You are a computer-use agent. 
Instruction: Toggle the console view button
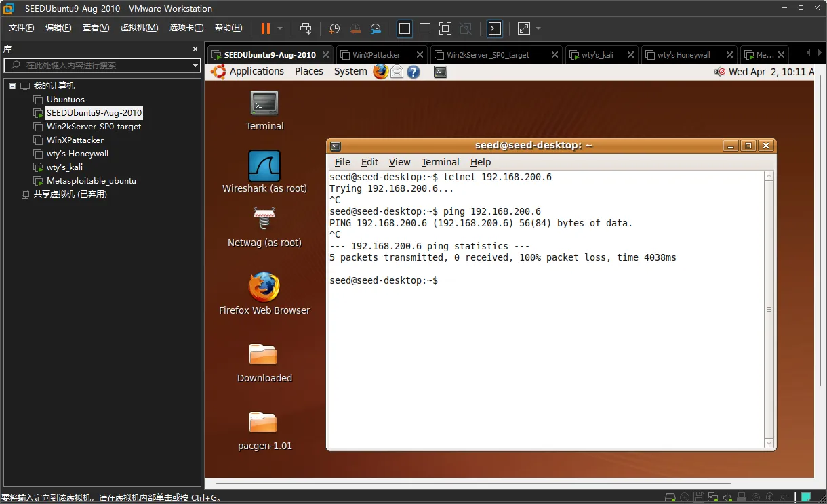(x=495, y=28)
